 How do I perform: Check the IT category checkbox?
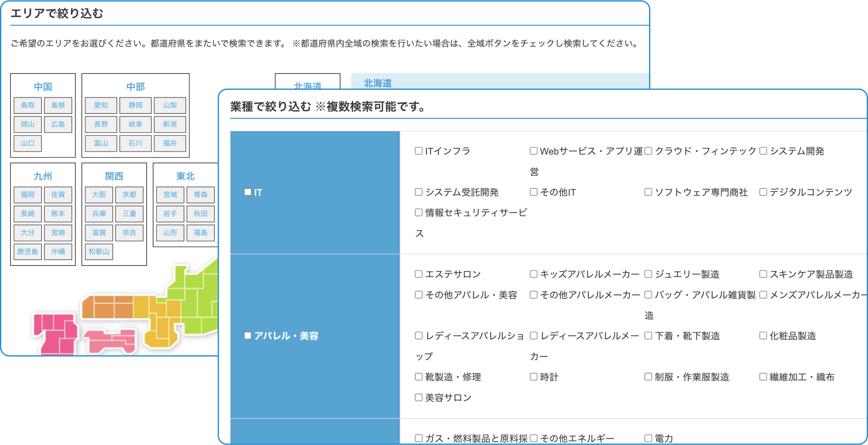(x=248, y=192)
